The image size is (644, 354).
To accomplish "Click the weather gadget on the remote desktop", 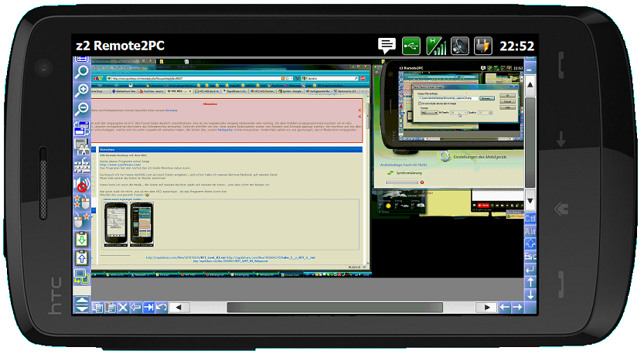I will point(401,202).
